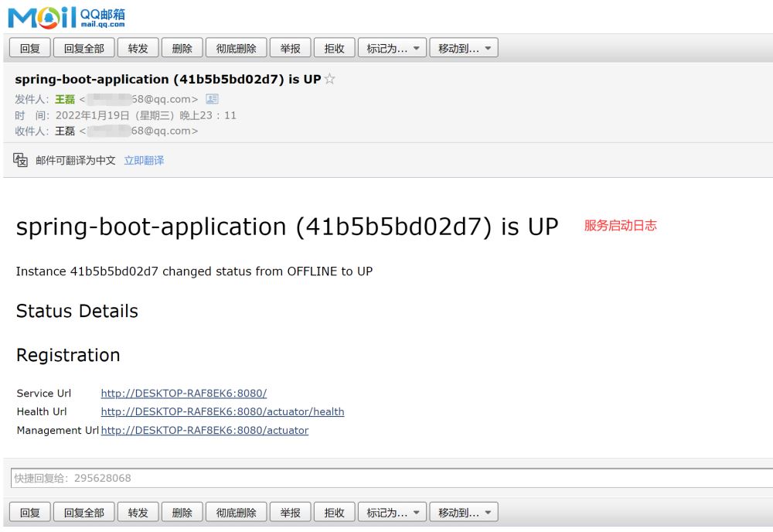Click 立即翻译 to translate the email
The image size is (773, 532).
click(144, 160)
